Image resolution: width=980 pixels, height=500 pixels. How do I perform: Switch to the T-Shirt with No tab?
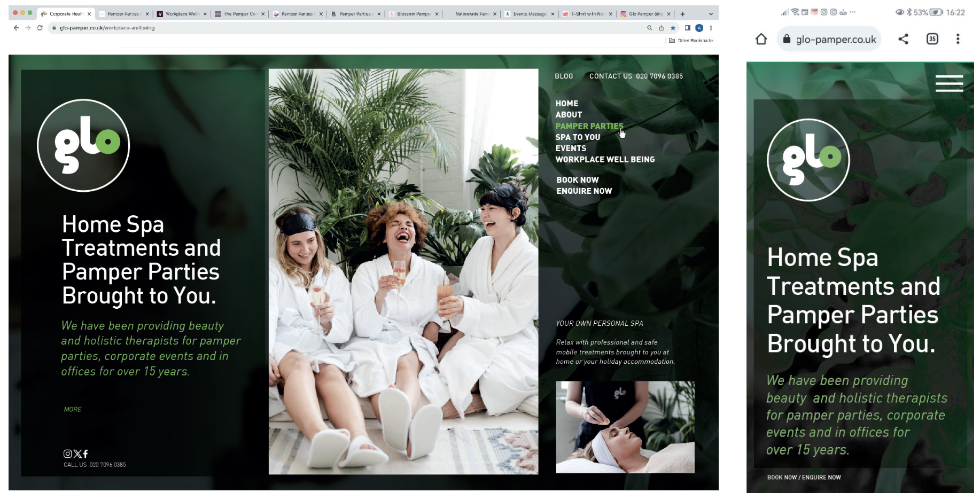[587, 14]
